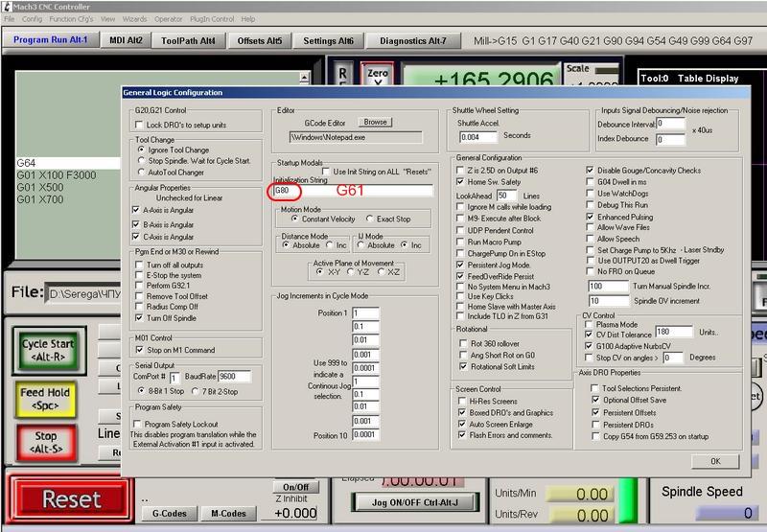Click the Zero X button

click(x=378, y=76)
